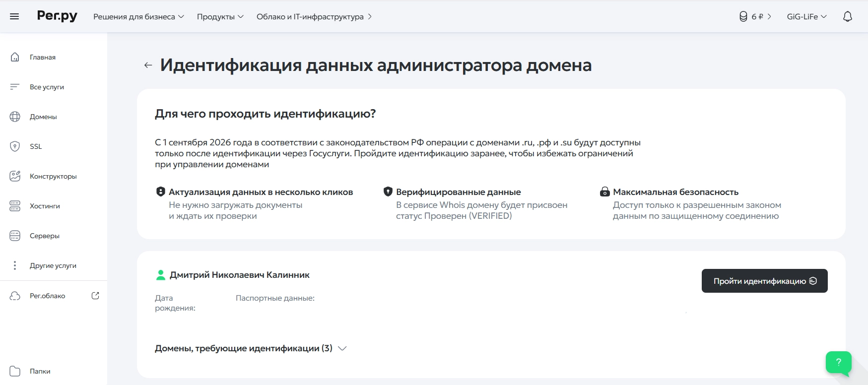Click the Серверы icon in sidebar
This screenshot has width=868, height=385.
(x=15, y=236)
